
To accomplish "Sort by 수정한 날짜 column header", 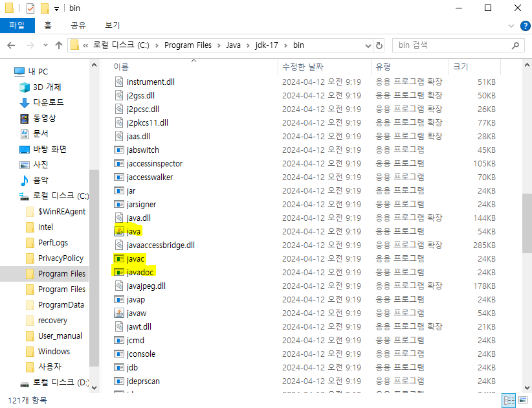I will [x=325, y=67].
